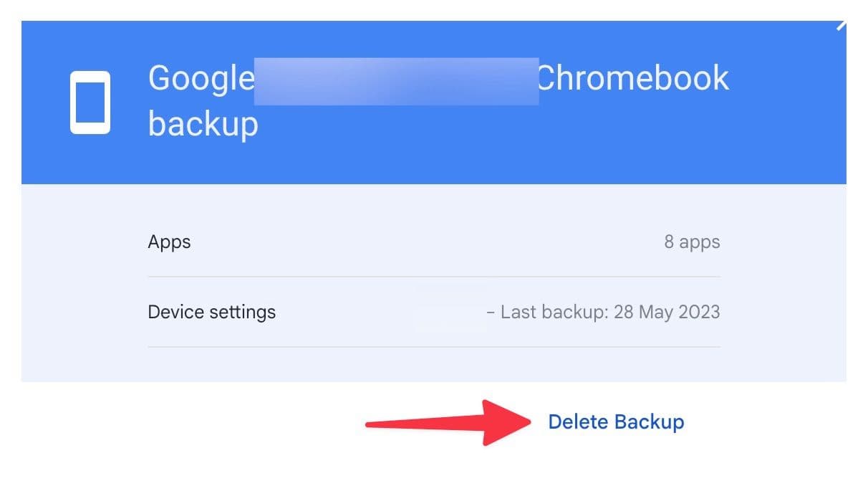Expand the Device settings entry
The width and height of the screenshot is (868, 486).
(x=213, y=312)
